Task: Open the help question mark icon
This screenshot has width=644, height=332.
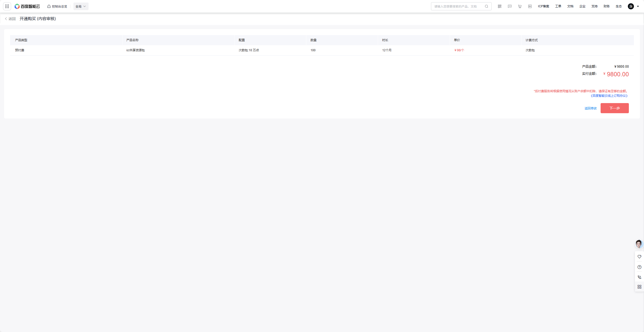Action: (x=639, y=267)
